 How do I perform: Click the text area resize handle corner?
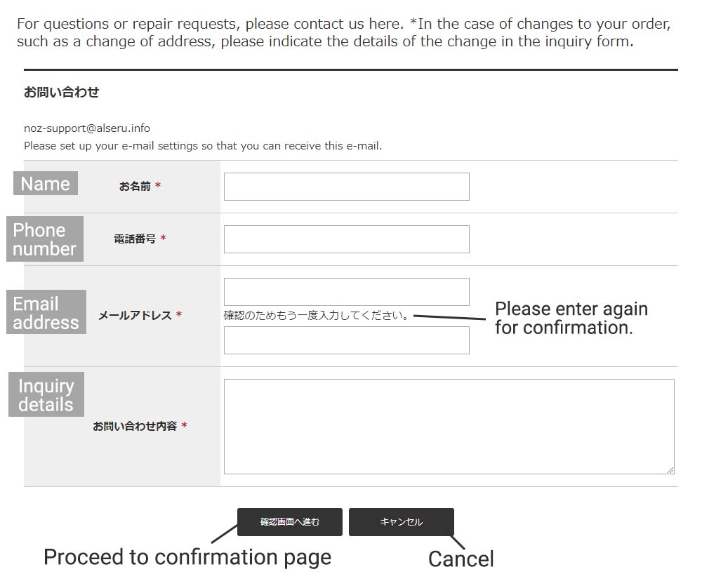pyautogui.click(x=670, y=470)
